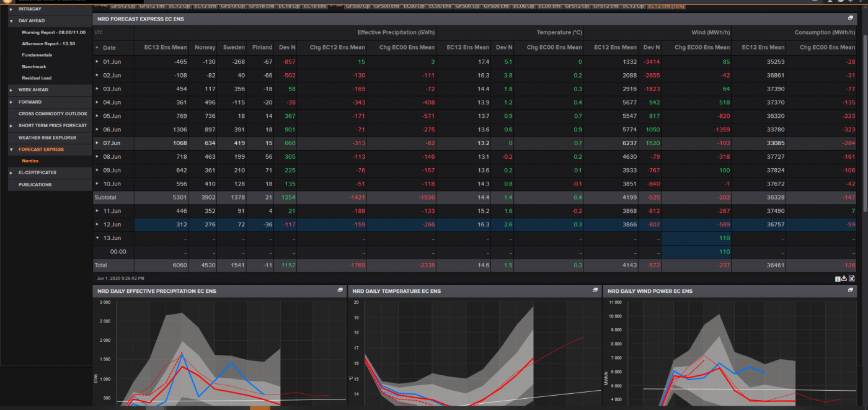Click the UTC label in the table header
868x410 pixels.
click(x=97, y=32)
